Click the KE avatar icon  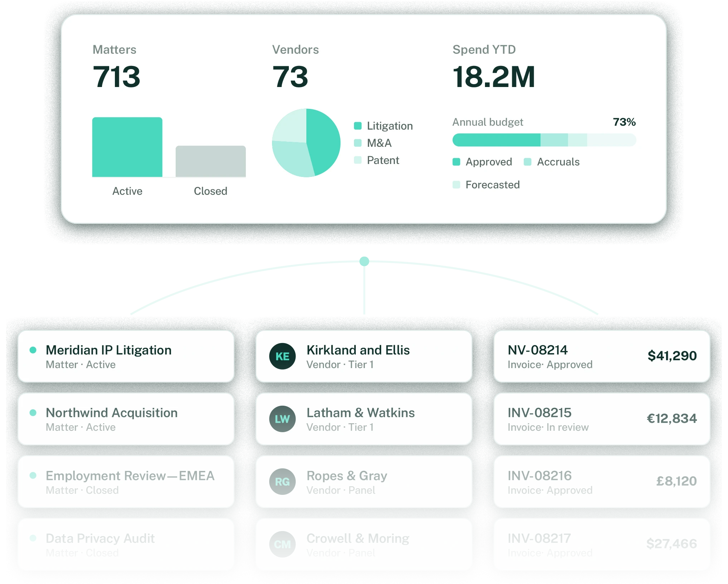pos(282,356)
